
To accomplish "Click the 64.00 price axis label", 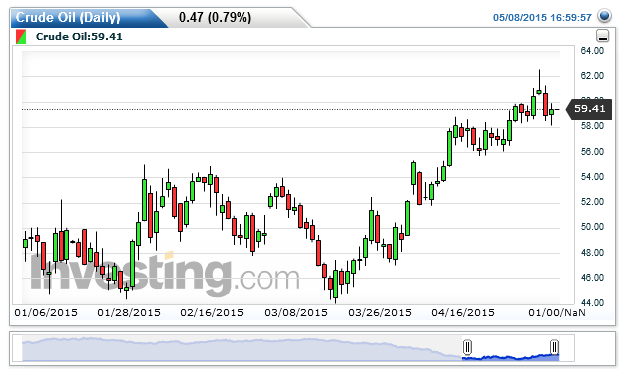I will click(592, 51).
